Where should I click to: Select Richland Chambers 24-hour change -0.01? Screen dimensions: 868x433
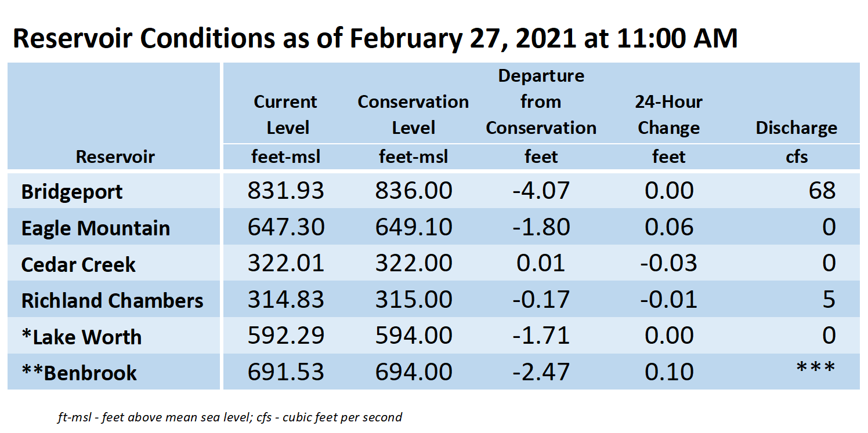point(669,299)
